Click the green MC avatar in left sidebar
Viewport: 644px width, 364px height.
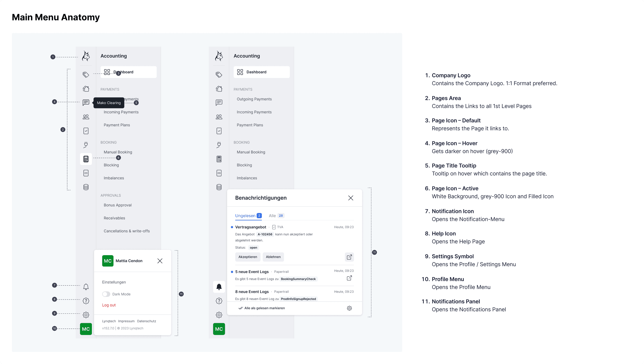point(86,329)
